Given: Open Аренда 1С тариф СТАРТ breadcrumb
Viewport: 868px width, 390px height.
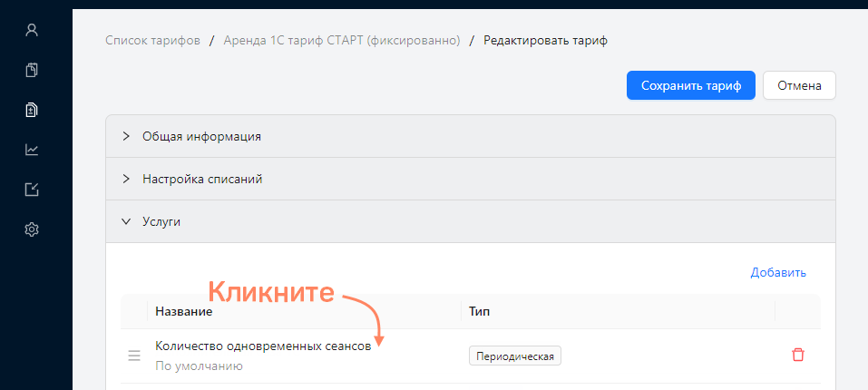Looking at the screenshot, I should pos(342,41).
